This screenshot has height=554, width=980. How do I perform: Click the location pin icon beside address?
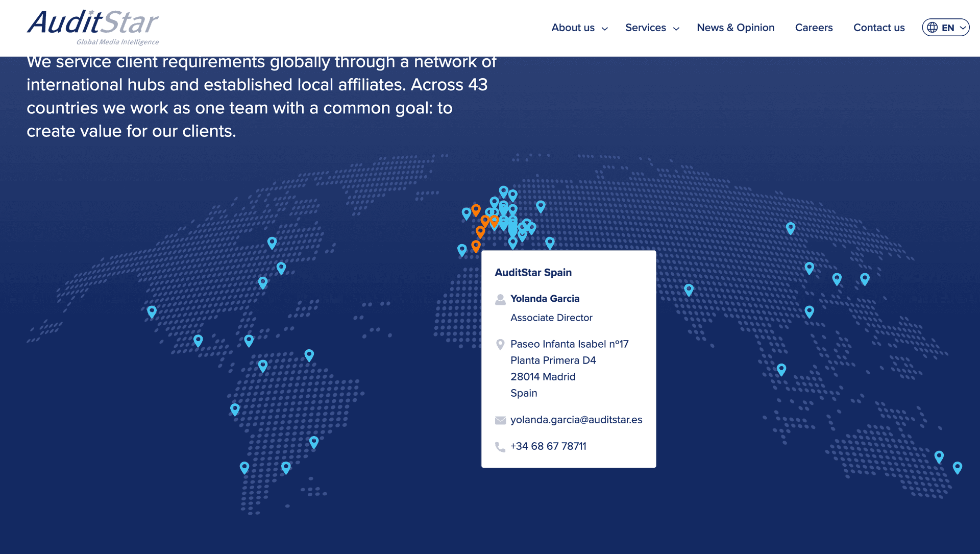point(500,345)
